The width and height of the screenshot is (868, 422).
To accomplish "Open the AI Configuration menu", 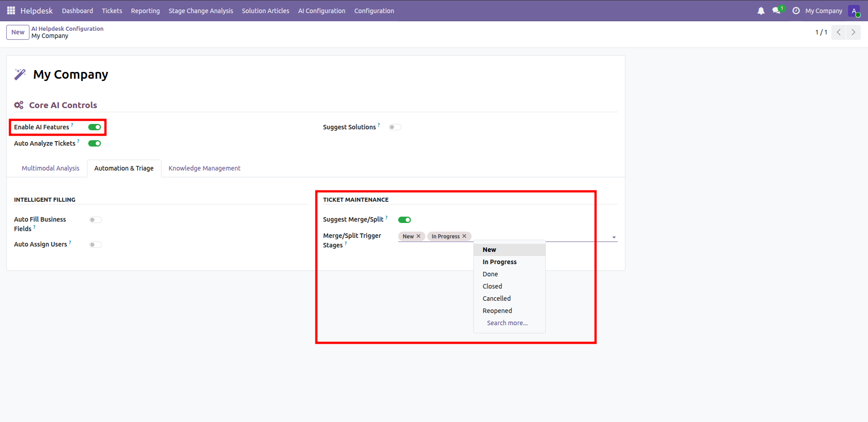I will tap(322, 11).
